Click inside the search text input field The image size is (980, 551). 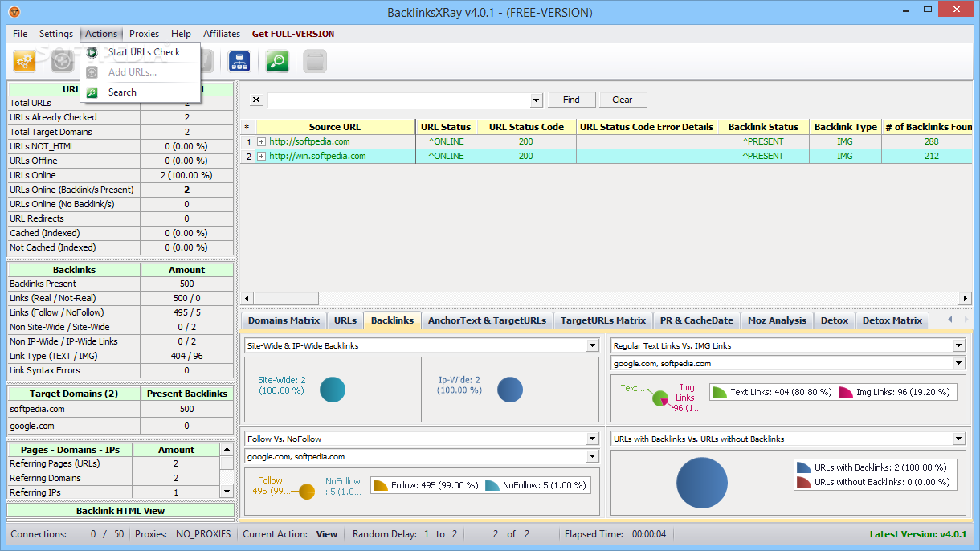399,100
